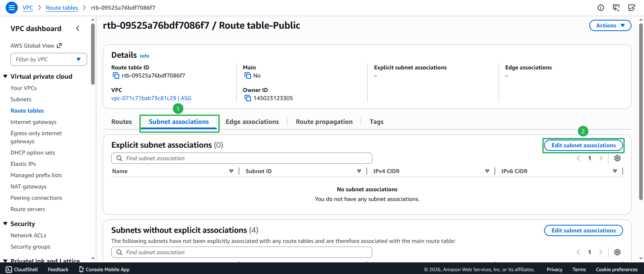644x274 pixels.
Task: Click the sidebar vertical scrollbar
Action: [x=93, y=54]
